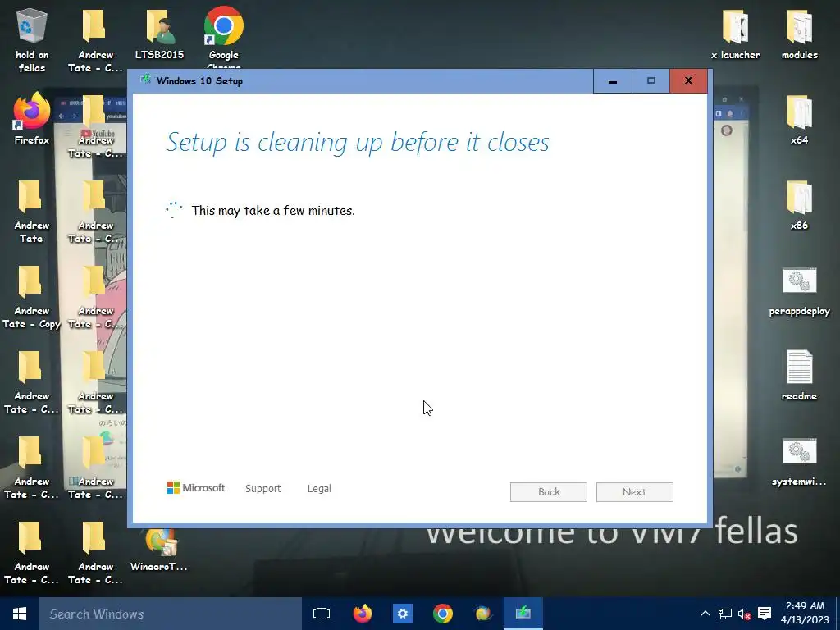Minimize the Windows 10 Setup window
Viewport: 840px width, 630px height.
[x=612, y=81]
